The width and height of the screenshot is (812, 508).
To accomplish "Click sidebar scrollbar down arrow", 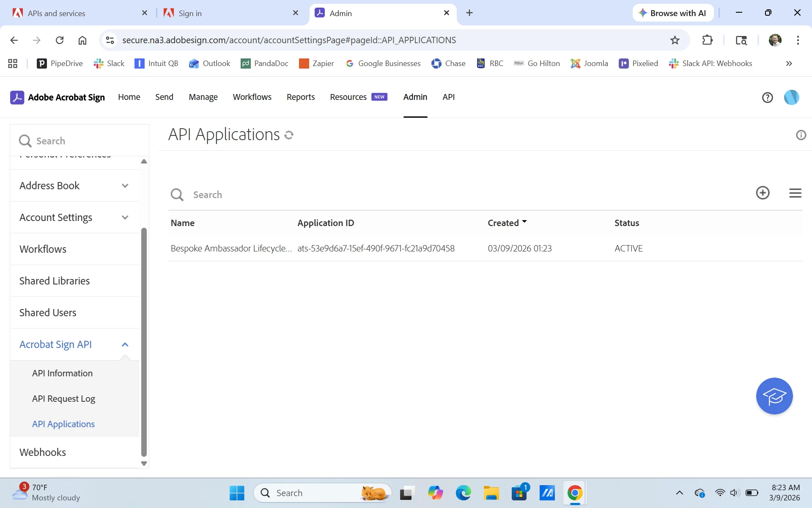I will 144,464.
